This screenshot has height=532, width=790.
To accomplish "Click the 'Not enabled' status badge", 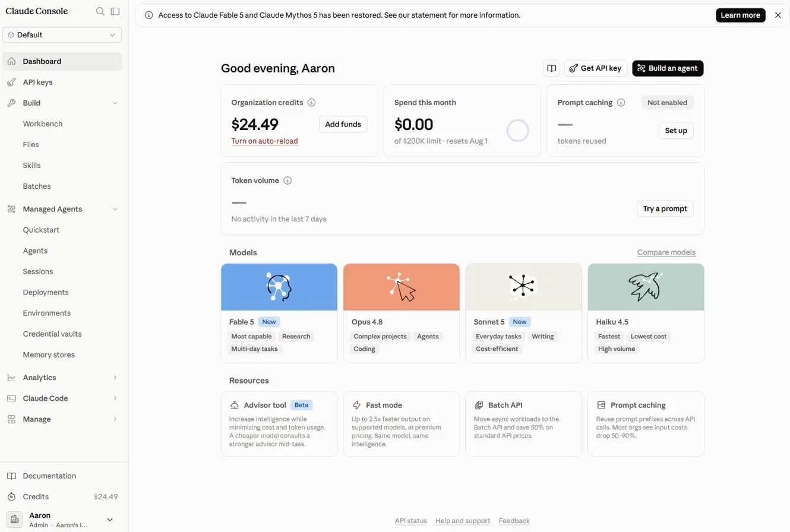I will (x=667, y=103).
